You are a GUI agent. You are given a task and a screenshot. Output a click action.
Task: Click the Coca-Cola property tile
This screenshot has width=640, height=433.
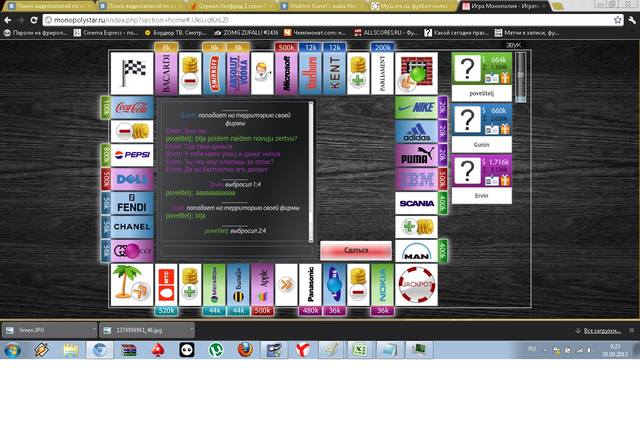point(132,108)
